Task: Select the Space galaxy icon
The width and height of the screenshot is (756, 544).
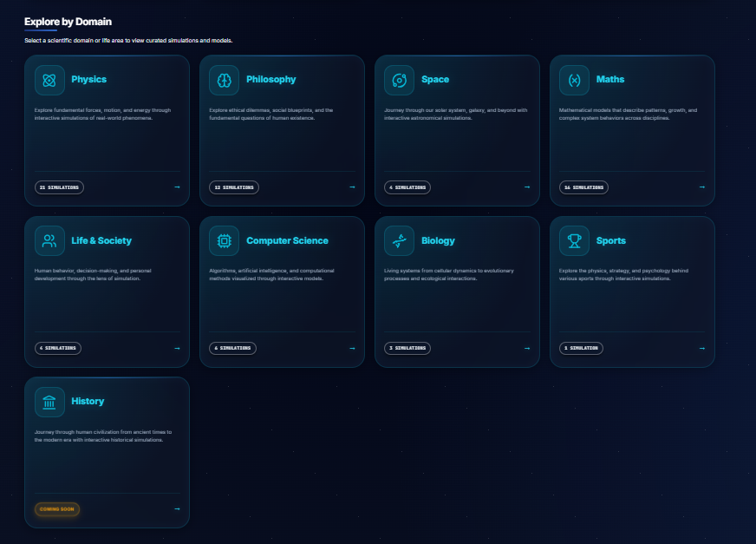Action: (x=399, y=79)
